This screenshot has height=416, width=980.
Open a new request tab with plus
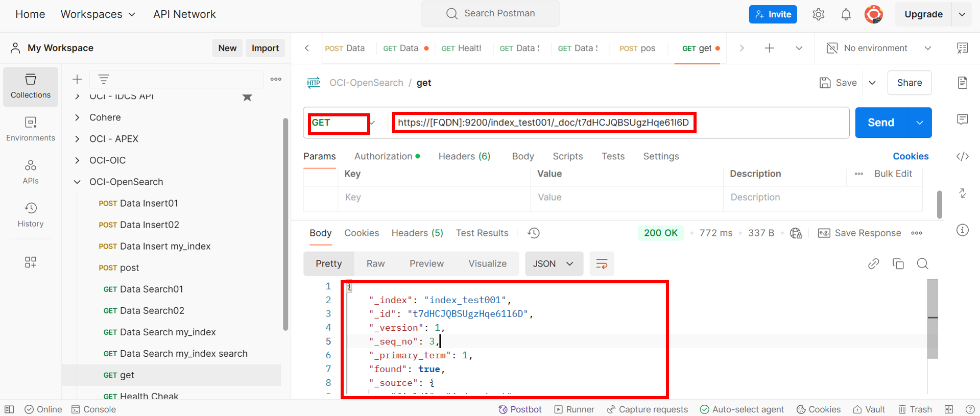[769, 48]
